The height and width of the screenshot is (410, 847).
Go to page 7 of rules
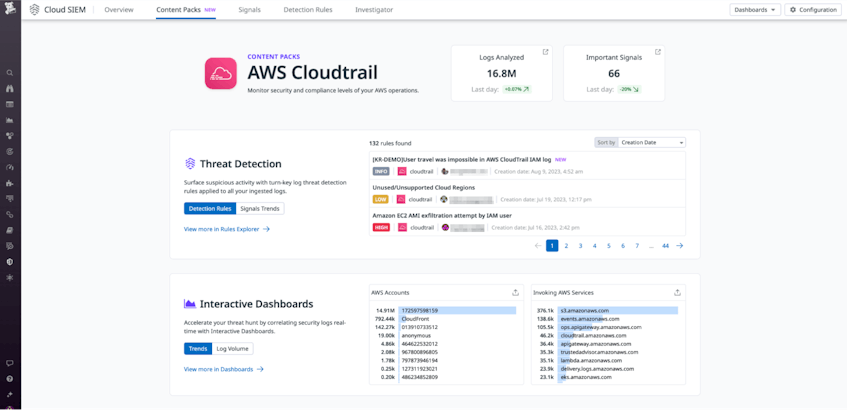[x=637, y=246]
